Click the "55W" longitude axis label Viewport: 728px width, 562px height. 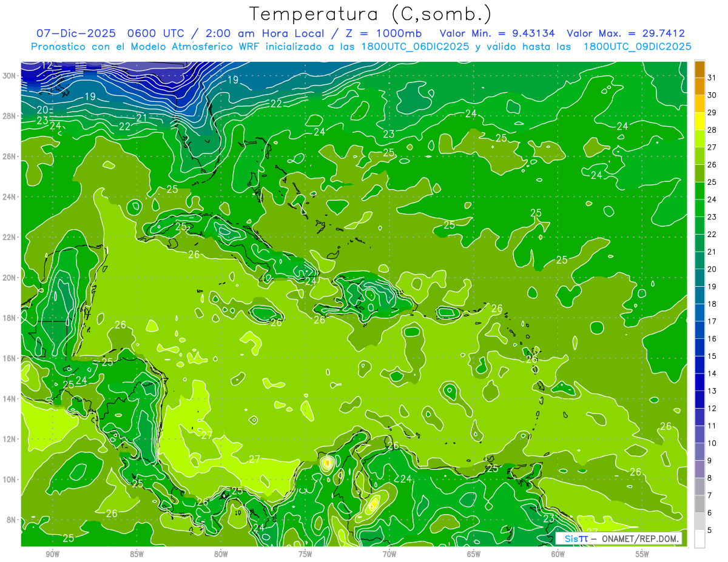point(642,554)
